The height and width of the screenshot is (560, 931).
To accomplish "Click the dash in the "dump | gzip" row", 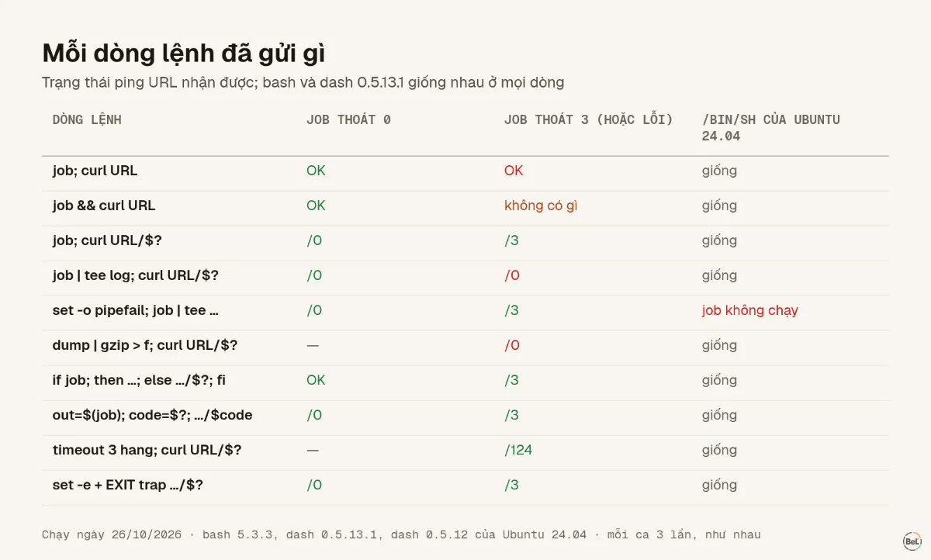I will (313, 345).
